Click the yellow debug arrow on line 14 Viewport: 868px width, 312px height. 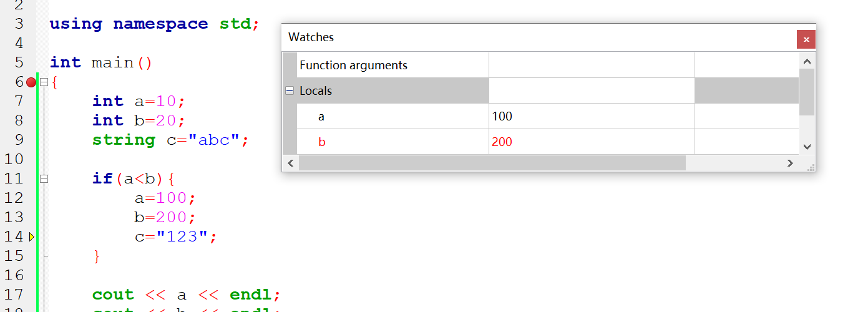[31, 236]
